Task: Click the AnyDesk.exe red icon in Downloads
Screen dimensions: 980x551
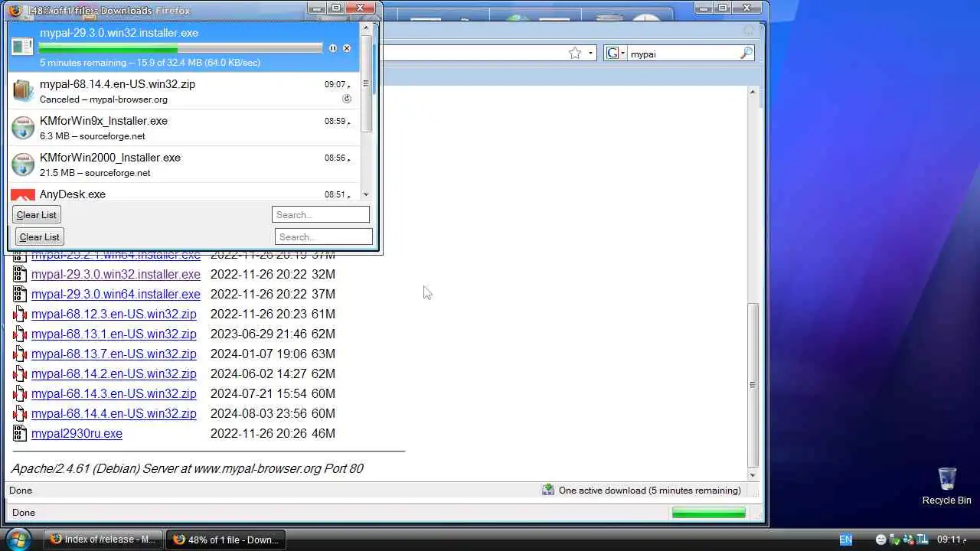Action: tap(23, 195)
